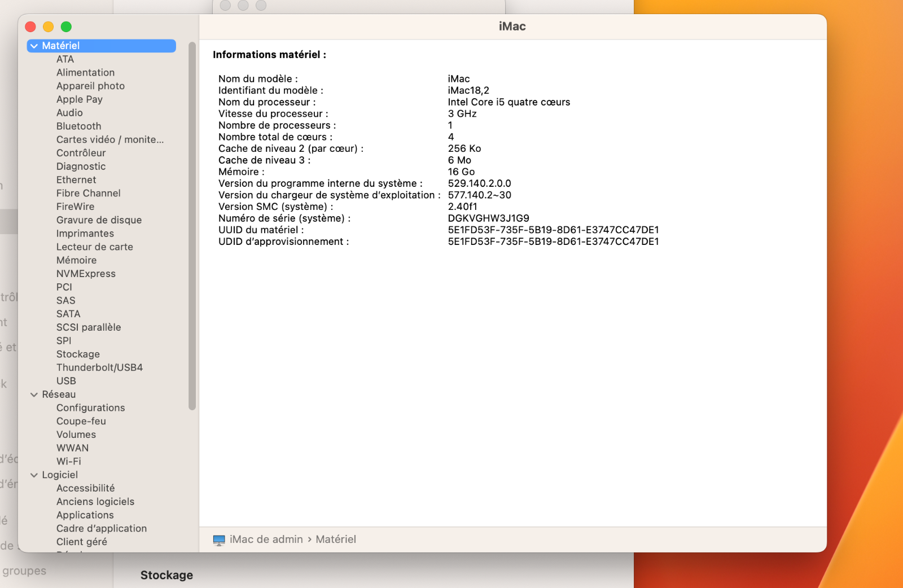Select Configurations under Réseau
Image resolution: width=903 pixels, height=588 pixels.
tap(91, 408)
